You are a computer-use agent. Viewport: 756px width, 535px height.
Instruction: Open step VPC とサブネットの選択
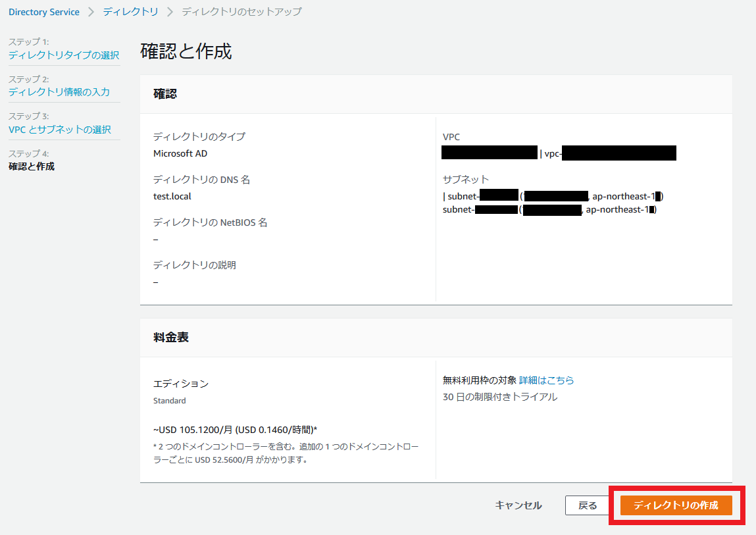click(x=60, y=129)
